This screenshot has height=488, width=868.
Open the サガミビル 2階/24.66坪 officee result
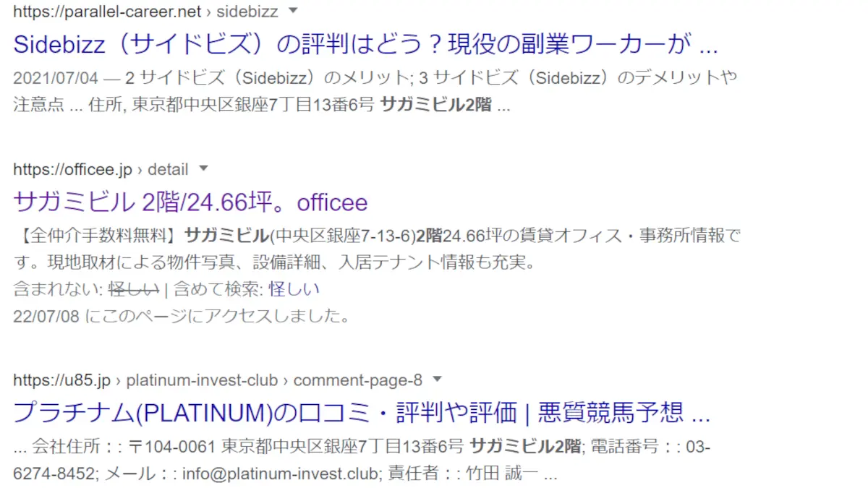[190, 202]
